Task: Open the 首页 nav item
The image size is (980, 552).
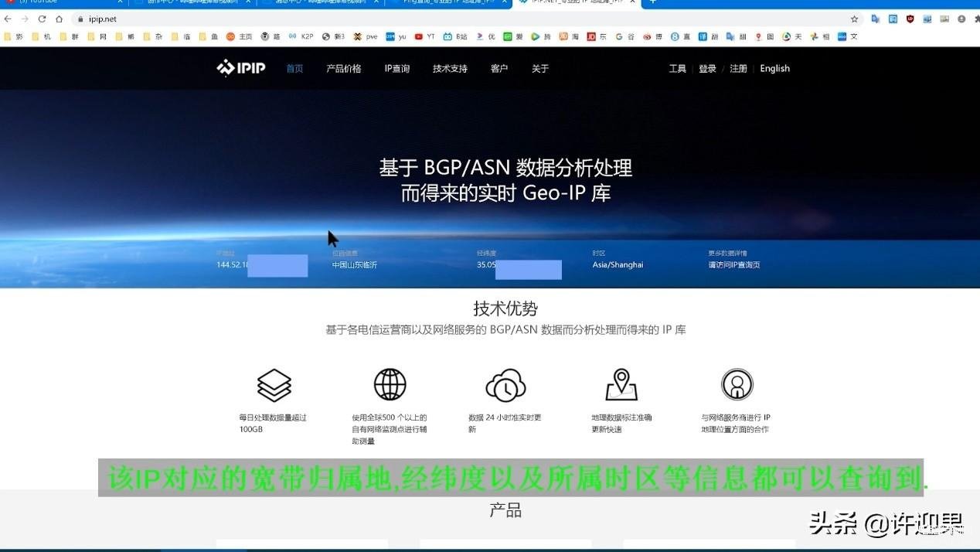Action: [x=294, y=69]
